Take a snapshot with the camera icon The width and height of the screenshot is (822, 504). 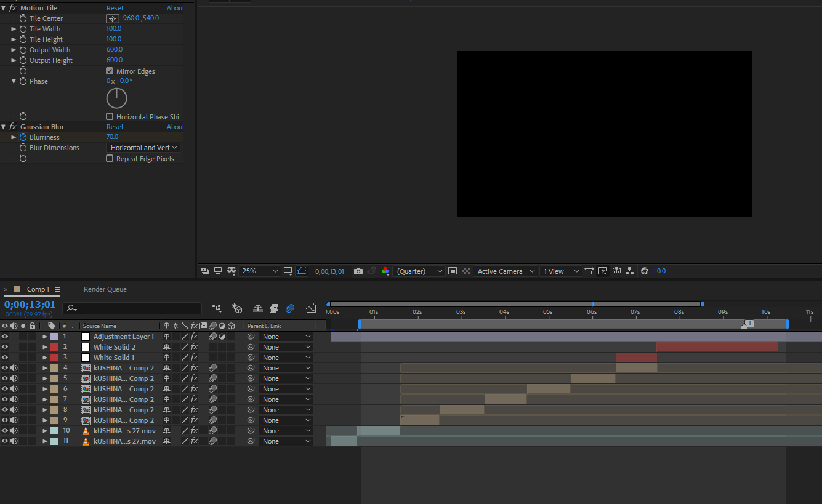[x=358, y=271]
